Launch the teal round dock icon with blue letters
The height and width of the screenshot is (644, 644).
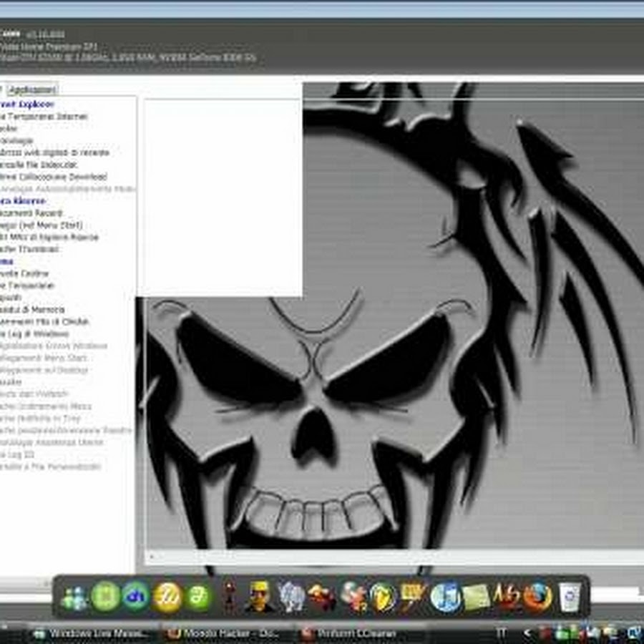click(135, 596)
